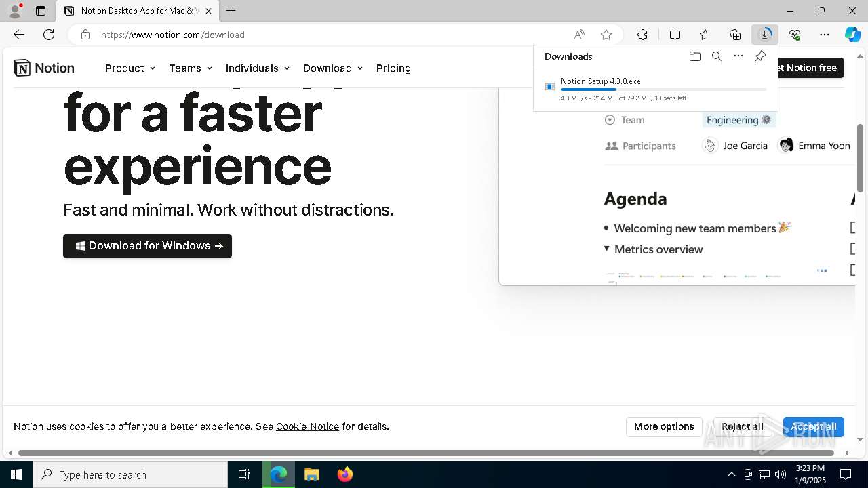Open a new tab with plus

(x=231, y=11)
